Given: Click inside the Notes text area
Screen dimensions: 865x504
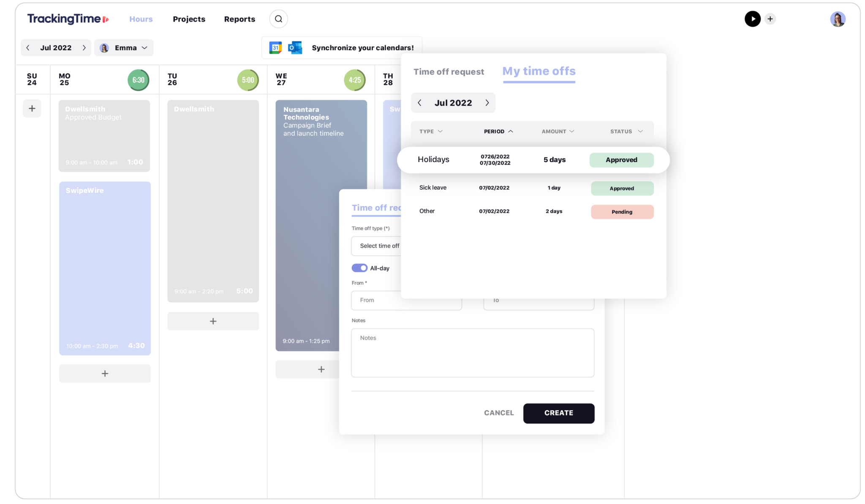Looking at the screenshot, I should click(472, 353).
